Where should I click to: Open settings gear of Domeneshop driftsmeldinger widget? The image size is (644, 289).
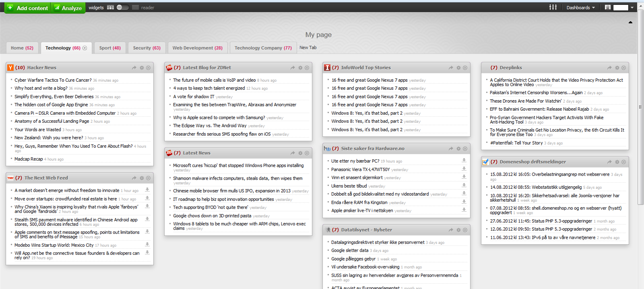tap(617, 162)
